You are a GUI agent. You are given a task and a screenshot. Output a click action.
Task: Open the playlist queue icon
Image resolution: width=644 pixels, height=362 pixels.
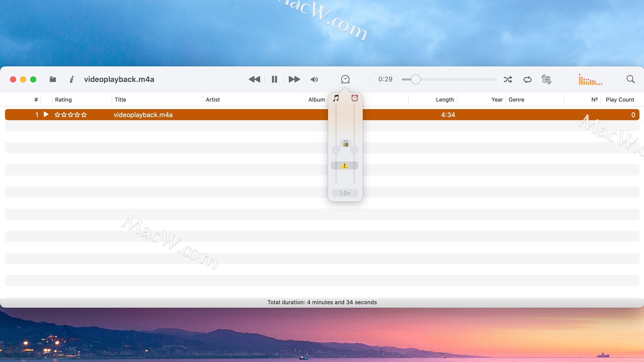coord(546,79)
